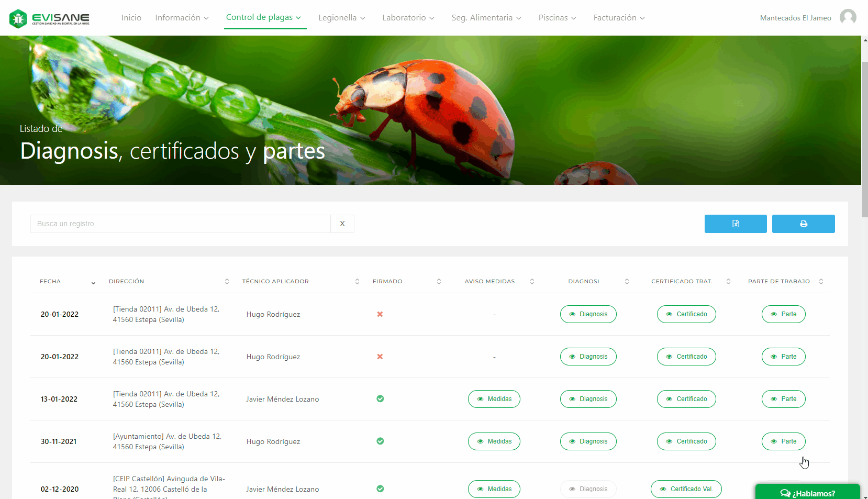Open the user profile avatar
This screenshot has width=868, height=499.
848,17
